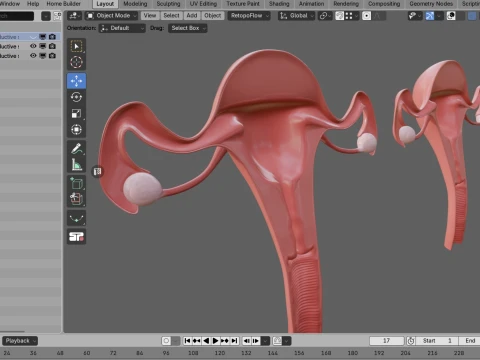Select the second add-object tool below Add Cube

pos(76,199)
